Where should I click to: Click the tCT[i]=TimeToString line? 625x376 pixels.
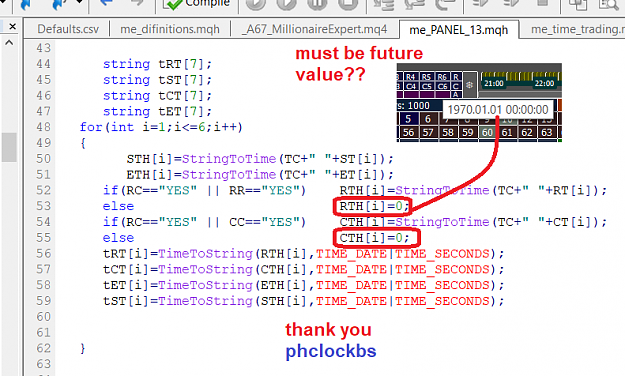click(x=304, y=269)
